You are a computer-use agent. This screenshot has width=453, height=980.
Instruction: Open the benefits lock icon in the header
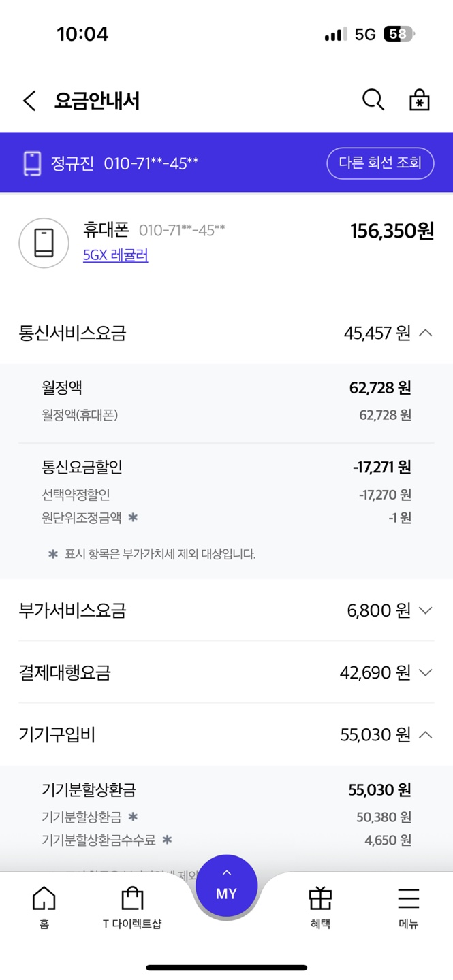coord(418,99)
